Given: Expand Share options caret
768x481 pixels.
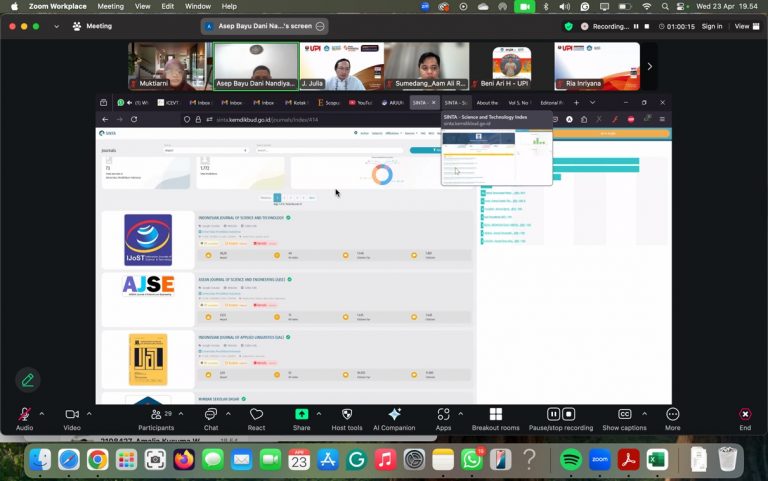Looking at the screenshot, I should pos(319,414).
